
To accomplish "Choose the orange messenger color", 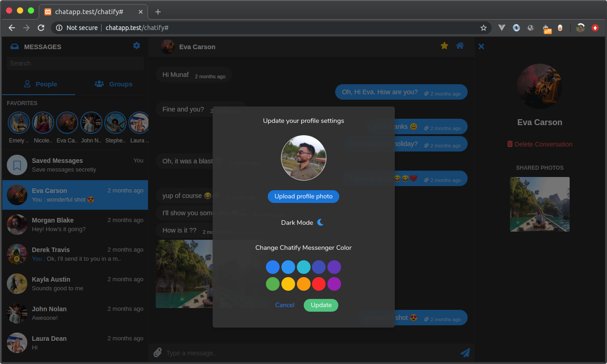I will [304, 284].
